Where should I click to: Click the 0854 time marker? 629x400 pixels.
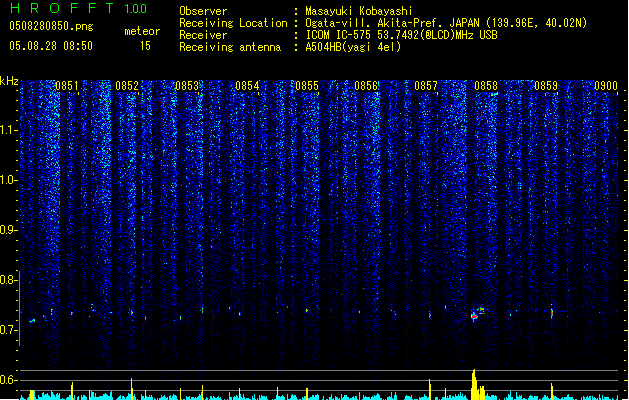247,86
